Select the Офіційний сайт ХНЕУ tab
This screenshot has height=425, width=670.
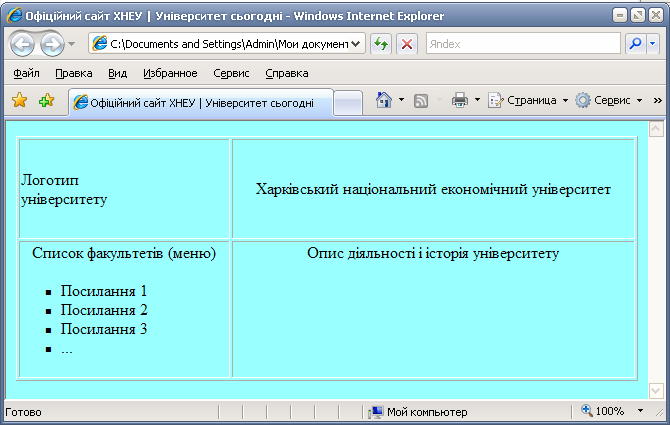(x=201, y=103)
